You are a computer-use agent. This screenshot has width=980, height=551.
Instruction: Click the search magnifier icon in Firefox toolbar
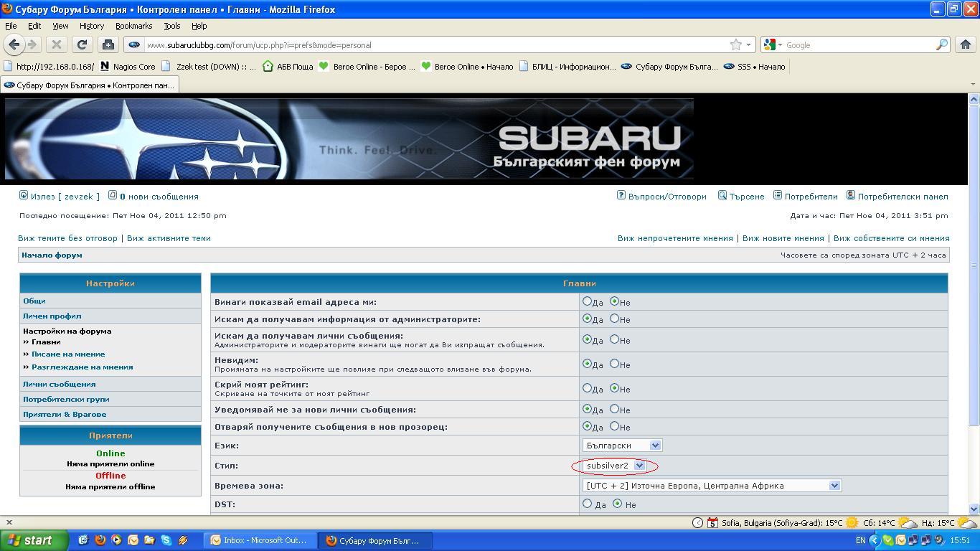coord(941,44)
